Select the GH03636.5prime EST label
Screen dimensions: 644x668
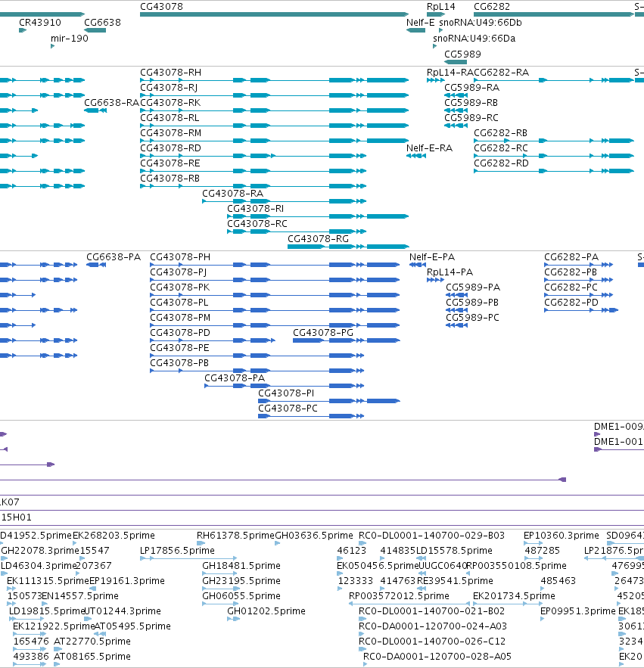[314, 536]
